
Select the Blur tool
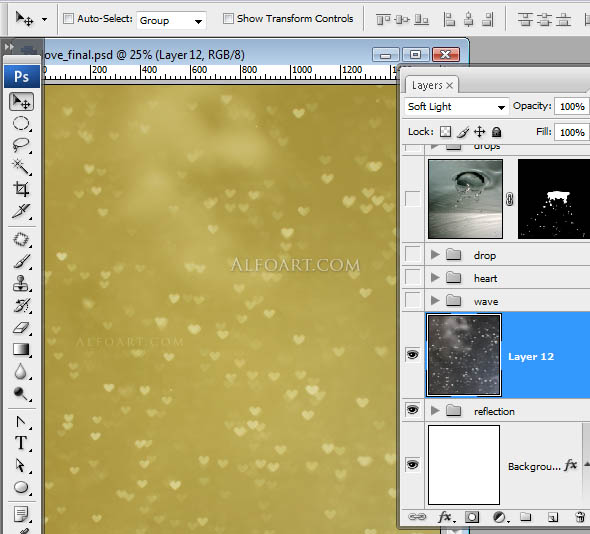21,371
